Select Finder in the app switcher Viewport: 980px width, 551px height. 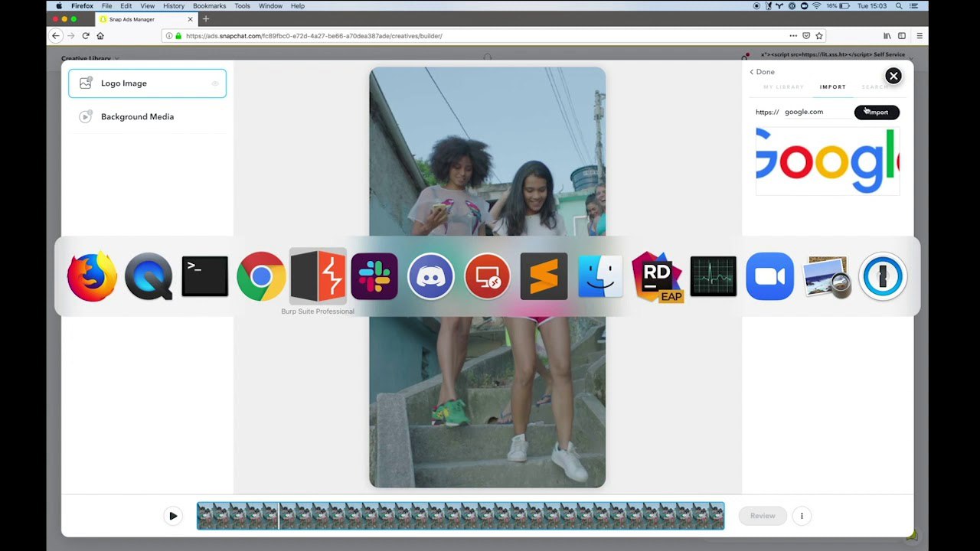coord(600,276)
